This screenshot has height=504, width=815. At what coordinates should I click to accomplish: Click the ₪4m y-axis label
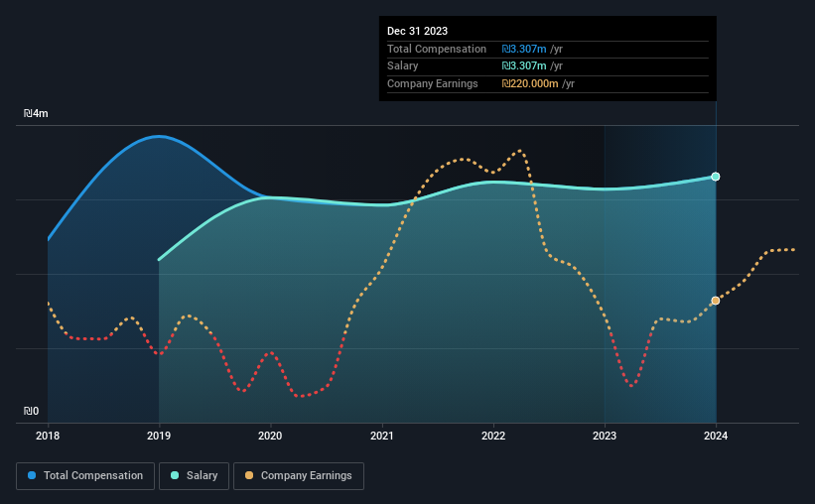36,113
